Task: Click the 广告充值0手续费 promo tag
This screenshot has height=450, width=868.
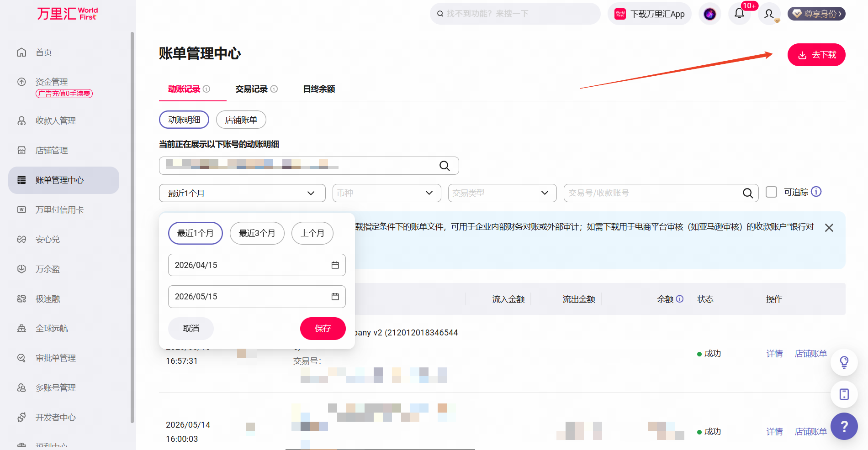Action: (64, 94)
